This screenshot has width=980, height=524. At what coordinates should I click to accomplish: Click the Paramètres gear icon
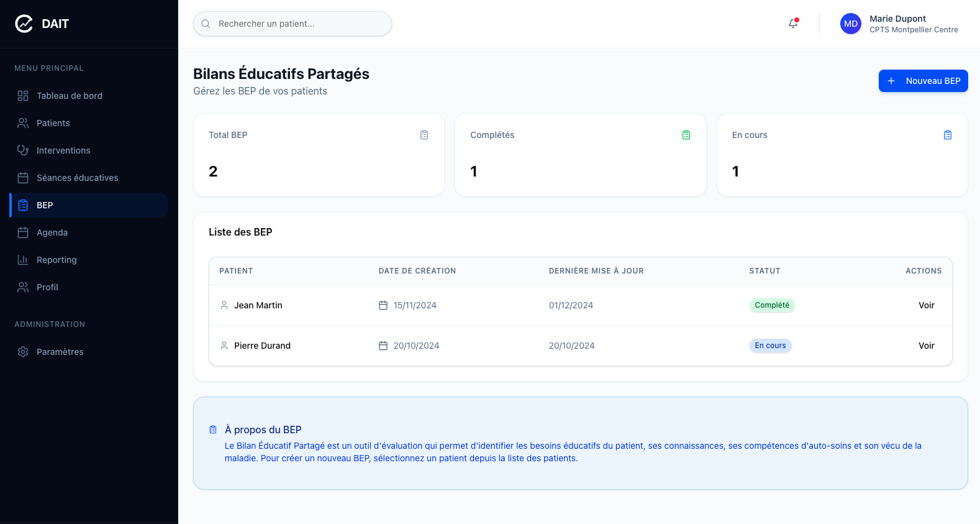pos(23,352)
